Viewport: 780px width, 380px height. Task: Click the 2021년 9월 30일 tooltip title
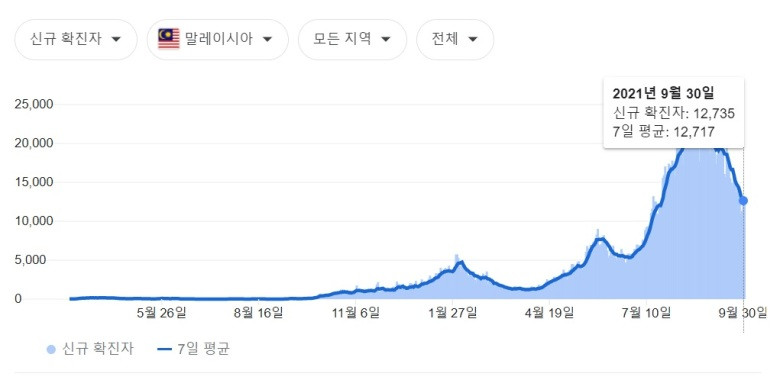663,93
